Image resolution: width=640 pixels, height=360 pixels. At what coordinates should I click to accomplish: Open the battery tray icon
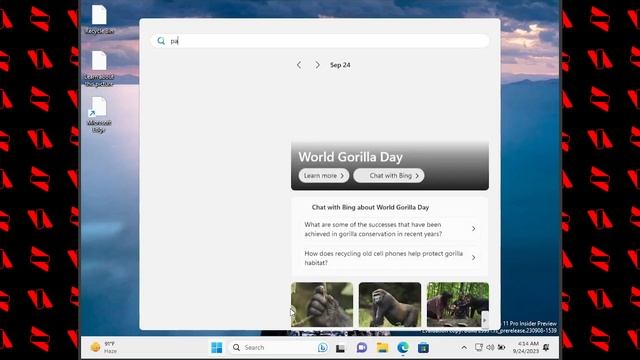click(502, 347)
